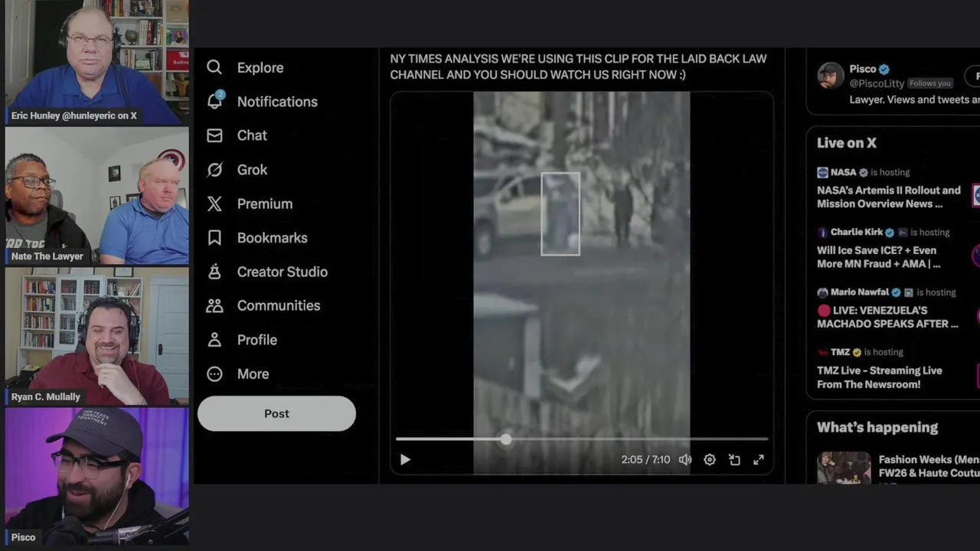Select the Explore menu label
This screenshot has width=980, height=551.
coord(260,67)
